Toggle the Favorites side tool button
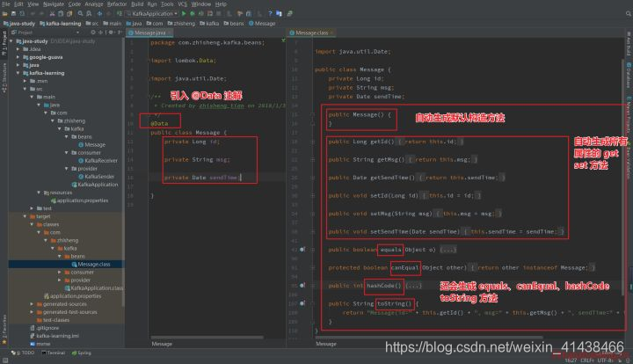 pos(4,330)
